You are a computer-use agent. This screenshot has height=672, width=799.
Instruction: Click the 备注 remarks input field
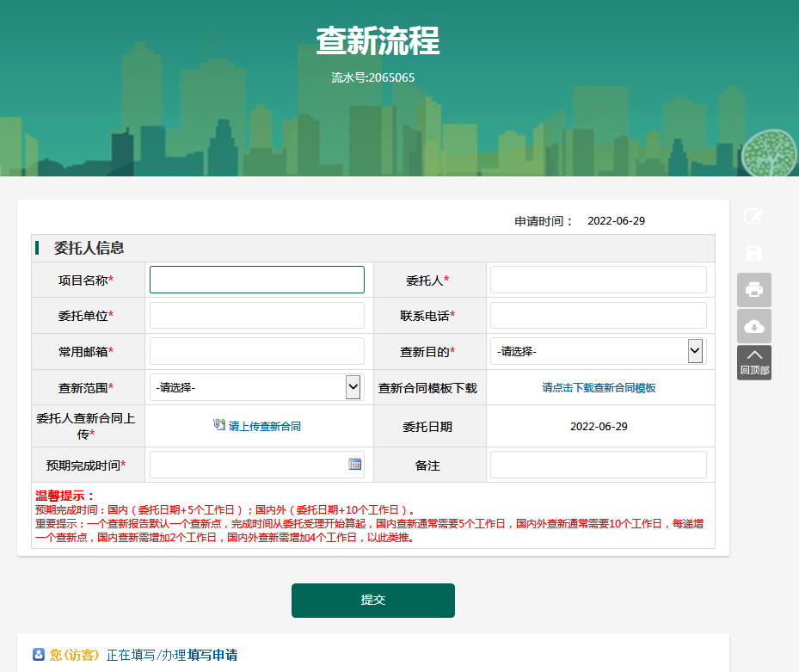pyautogui.click(x=598, y=465)
